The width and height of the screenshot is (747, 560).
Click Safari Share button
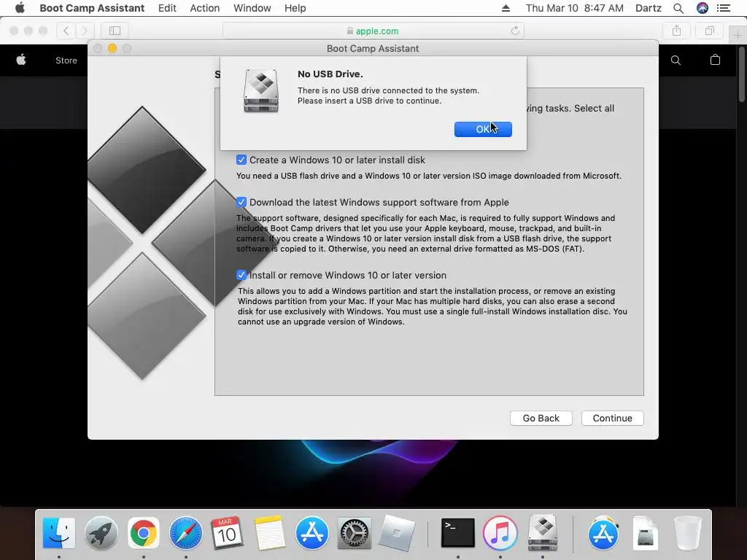point(676,31)
